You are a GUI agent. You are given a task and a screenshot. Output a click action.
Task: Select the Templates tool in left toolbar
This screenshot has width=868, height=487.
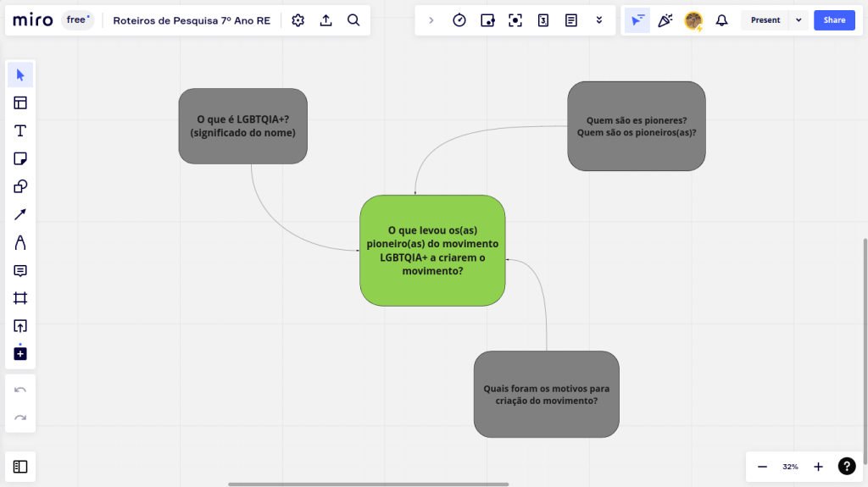(20, 103)
